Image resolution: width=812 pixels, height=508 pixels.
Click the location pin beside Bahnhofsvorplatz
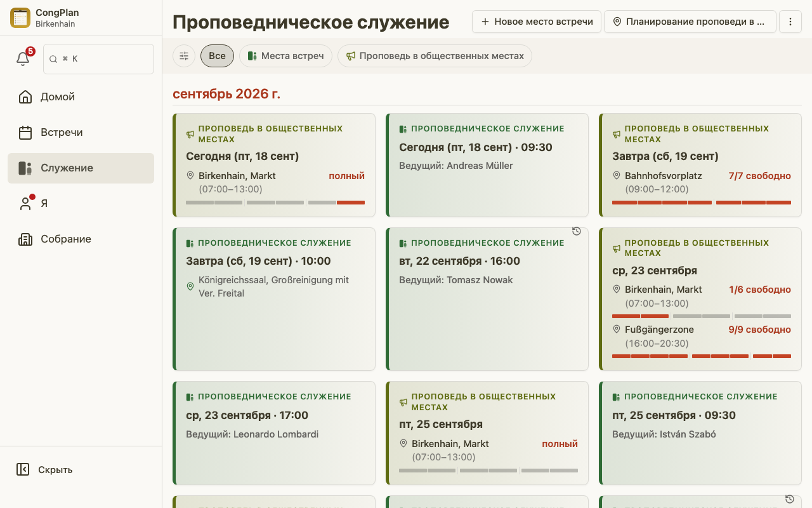[x=616, y=176]
